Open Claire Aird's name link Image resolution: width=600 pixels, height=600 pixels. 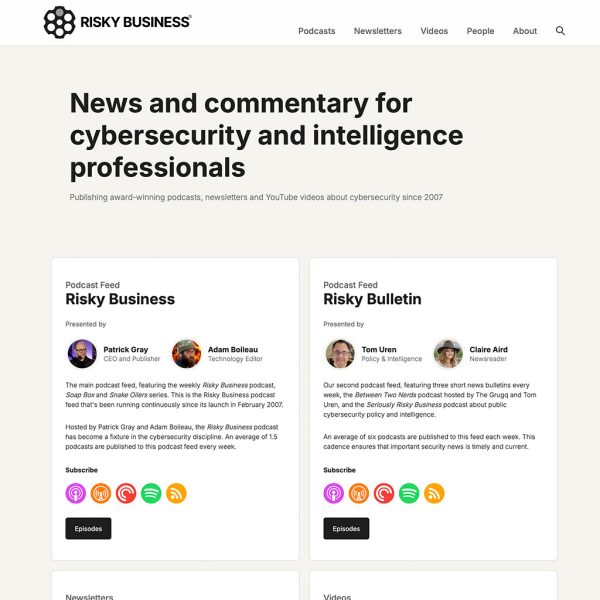click(489, 349)
